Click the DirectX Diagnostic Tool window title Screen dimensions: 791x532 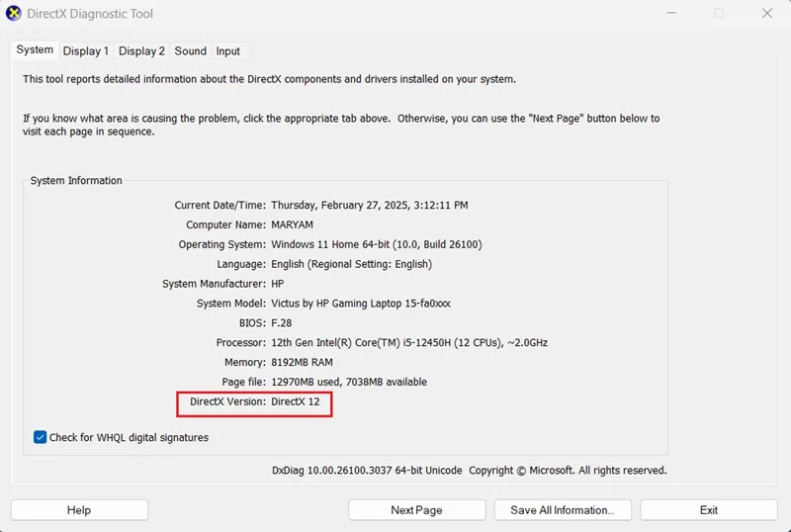[x=90, y=14]
